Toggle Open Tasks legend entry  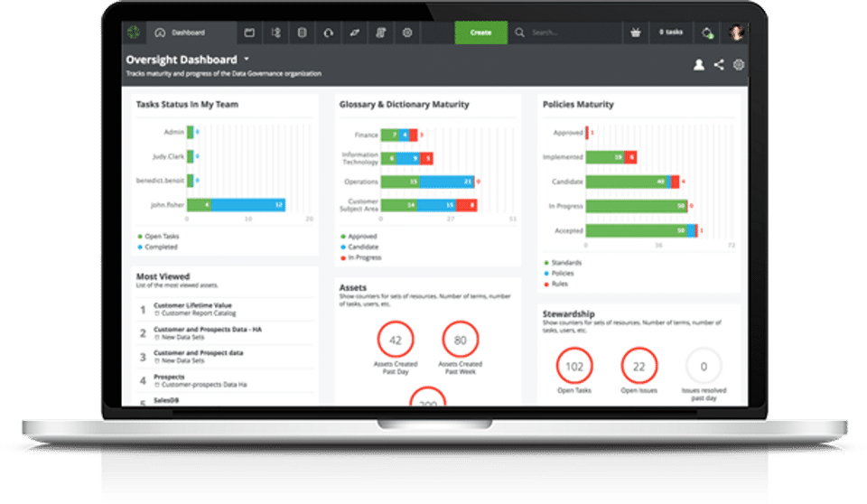(x=159, y=237)
